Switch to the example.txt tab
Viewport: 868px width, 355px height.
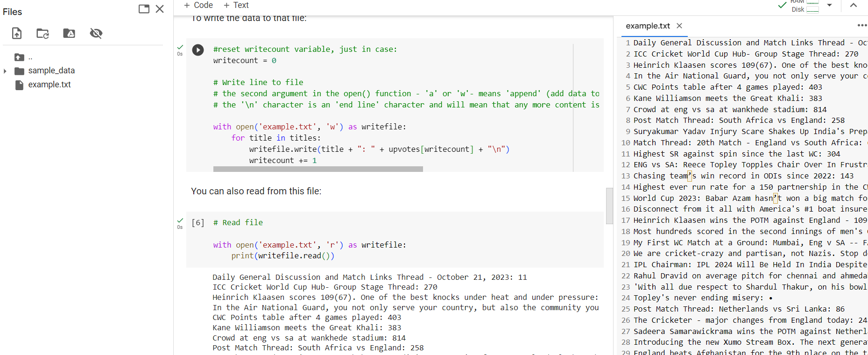pos(648,26)
